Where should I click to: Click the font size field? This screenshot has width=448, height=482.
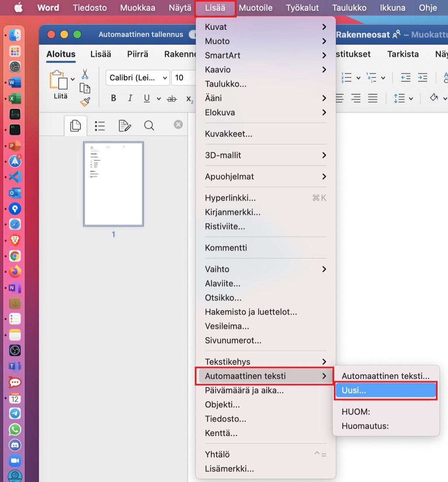[184, 78]
